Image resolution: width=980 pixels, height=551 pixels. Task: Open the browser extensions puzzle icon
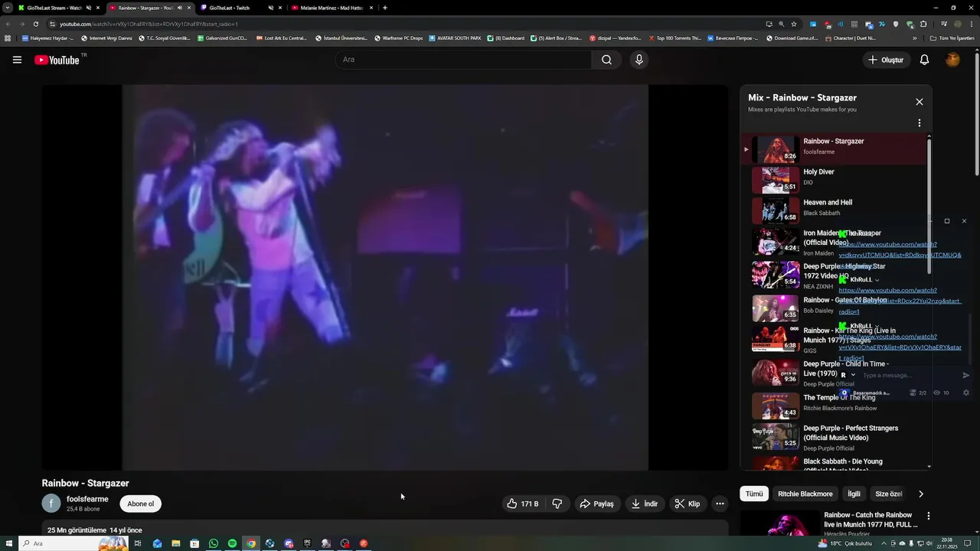[923, 24]
